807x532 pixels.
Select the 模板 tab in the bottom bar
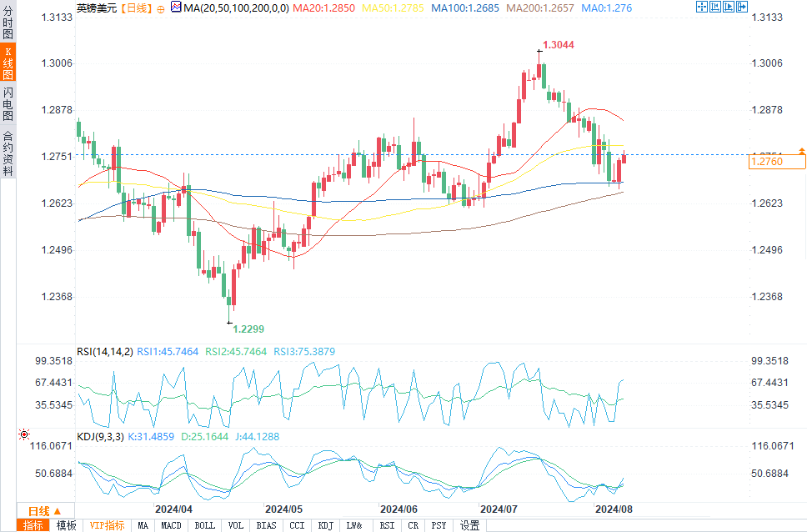click(x=66, y=525)
